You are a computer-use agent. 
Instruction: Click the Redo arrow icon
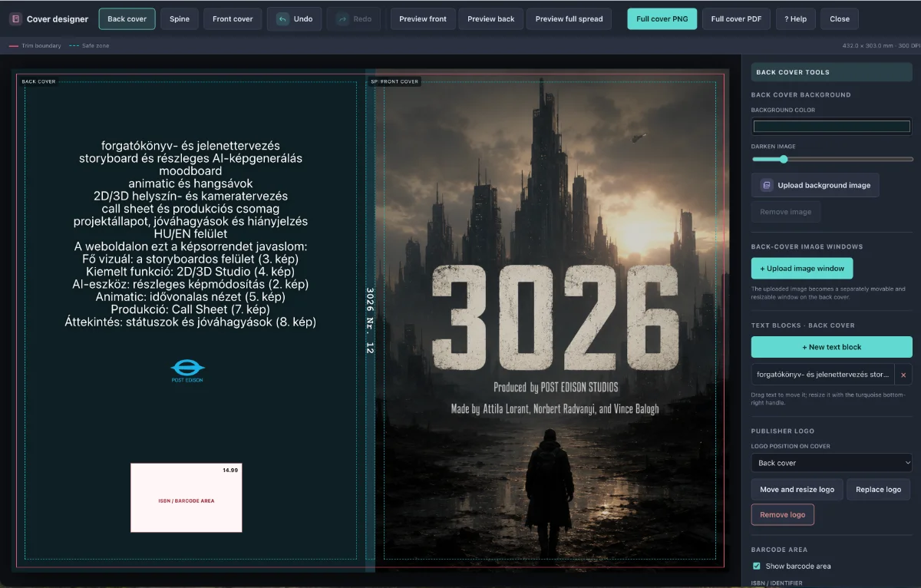(x=342, y=19)
